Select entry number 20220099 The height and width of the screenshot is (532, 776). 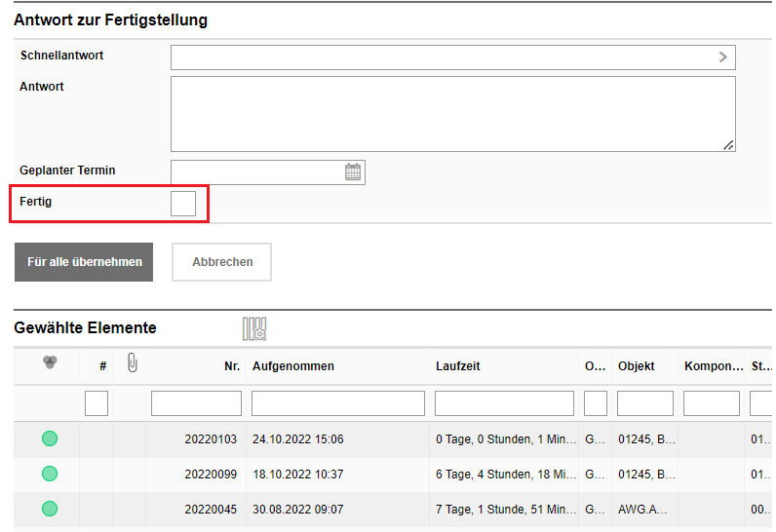(211, 475)
